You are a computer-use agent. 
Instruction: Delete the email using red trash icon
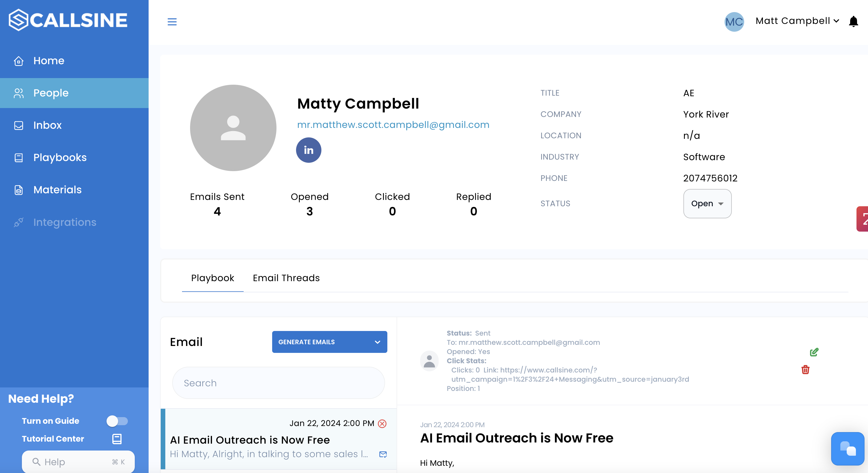point(805,370)
